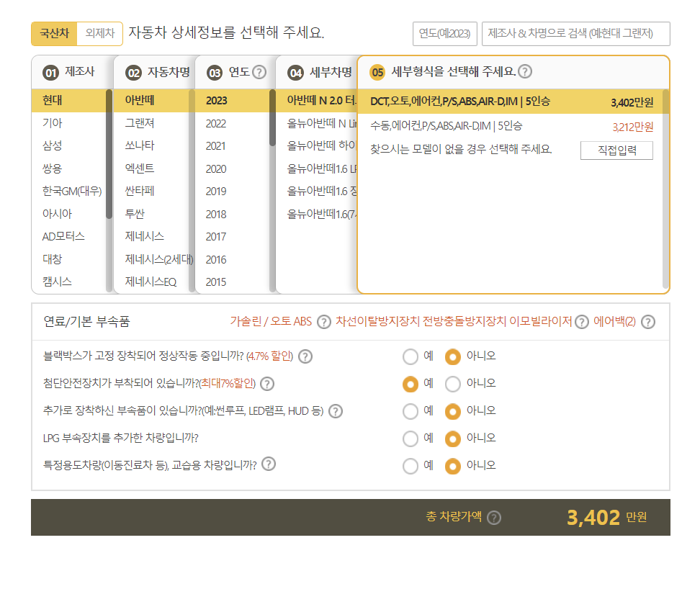
Task: Select manufacturer 현대
Action: [x=68, y=100]
